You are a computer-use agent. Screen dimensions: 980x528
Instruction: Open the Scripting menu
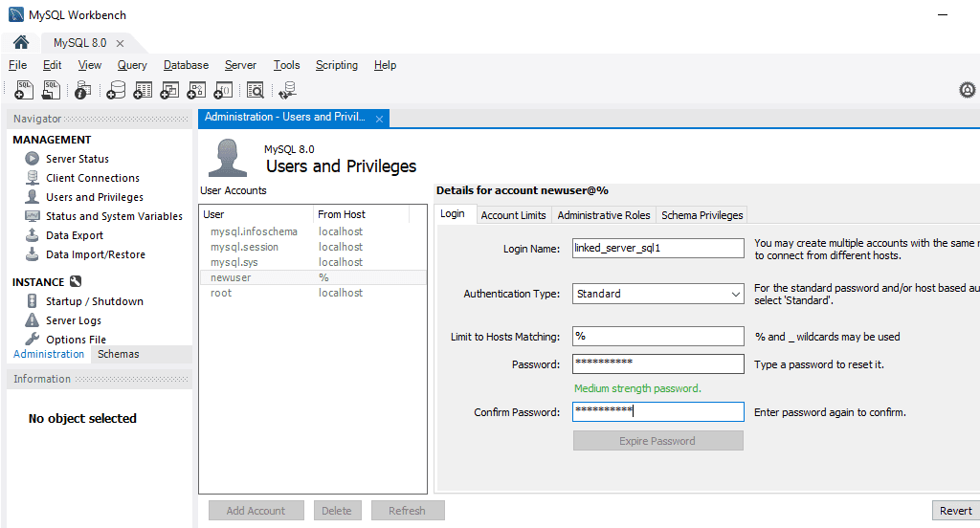coord(336,65)
